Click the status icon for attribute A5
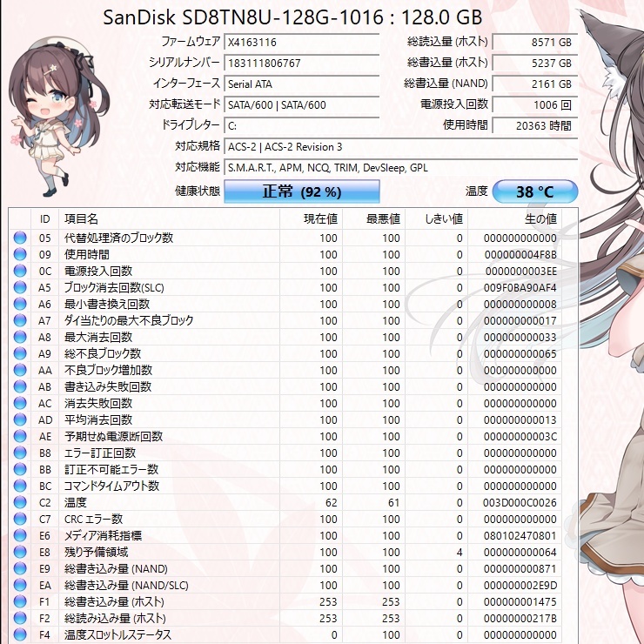The width and height of the screenshot is (644, 644). [20, 287]
